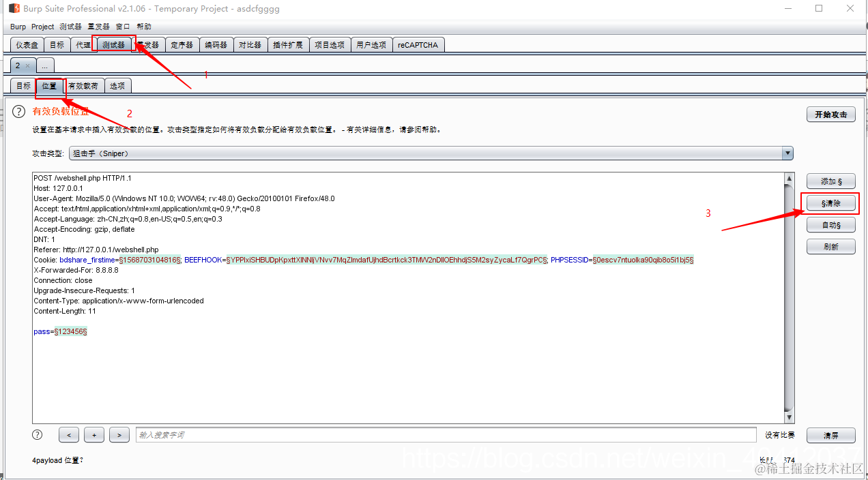Screen dimensions: 868x480
Task: Switch to the 代理 tab
Action: coord(83,45)
